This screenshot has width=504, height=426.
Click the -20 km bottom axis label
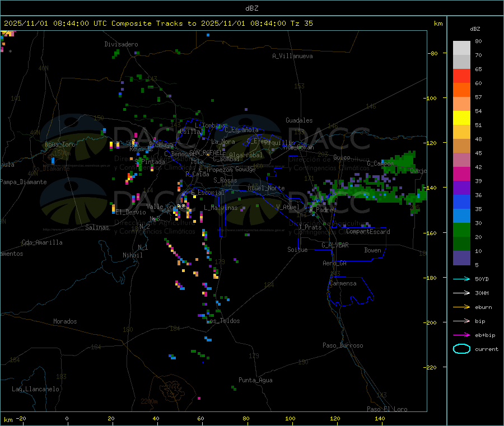[x=21, y=418]
